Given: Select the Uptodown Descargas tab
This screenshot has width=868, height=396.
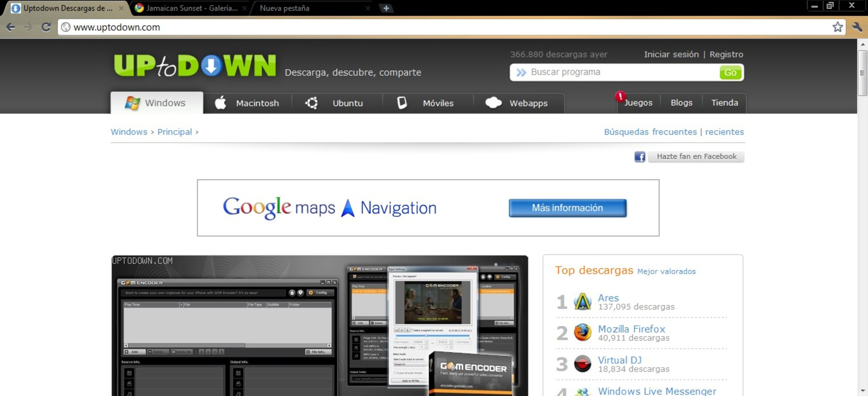Looking at the screenshot, I should point(67,8).
